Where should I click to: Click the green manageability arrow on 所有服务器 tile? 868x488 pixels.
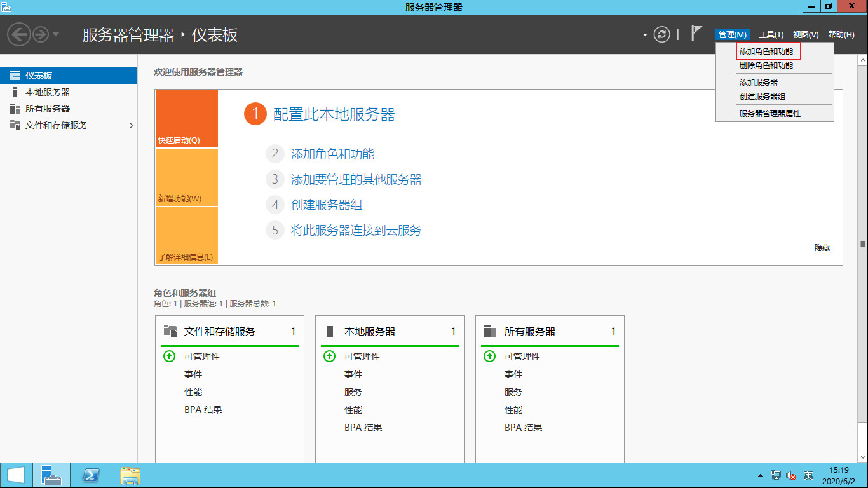(489, 356)
